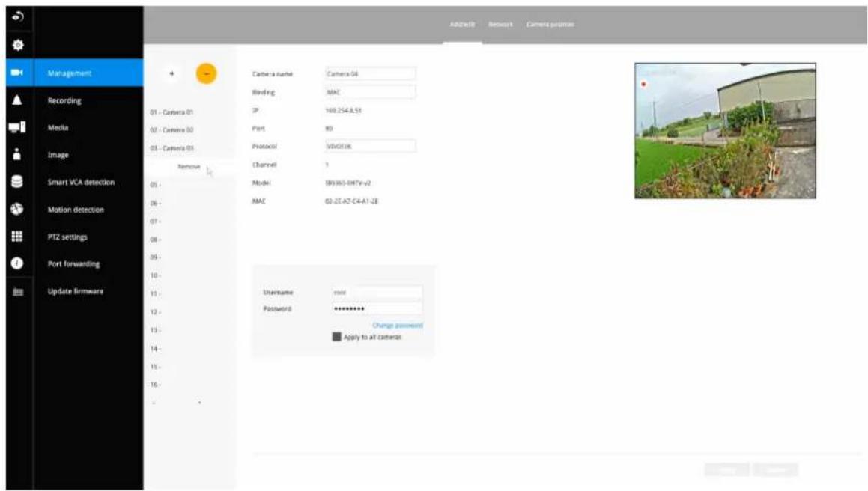The width and height of the screenshot is (868, 491).
Task: Open the grid layout icon section
Action: tap(17, 237)
